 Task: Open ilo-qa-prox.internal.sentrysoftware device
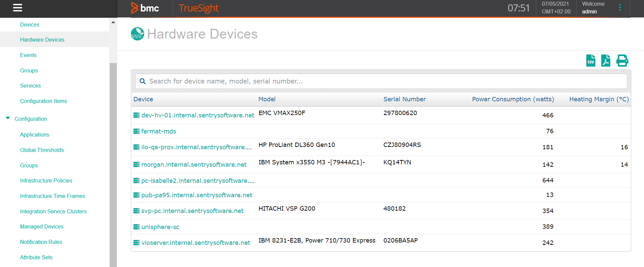(196, 147)
